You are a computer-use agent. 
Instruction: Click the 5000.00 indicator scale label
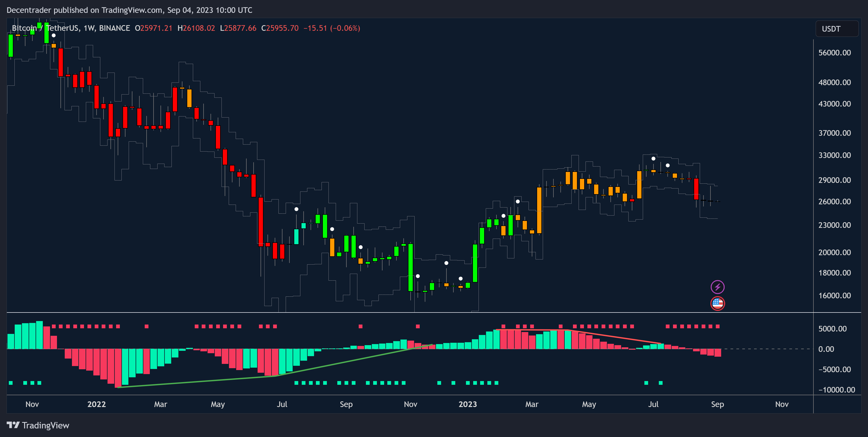click(x=832, y=329)
